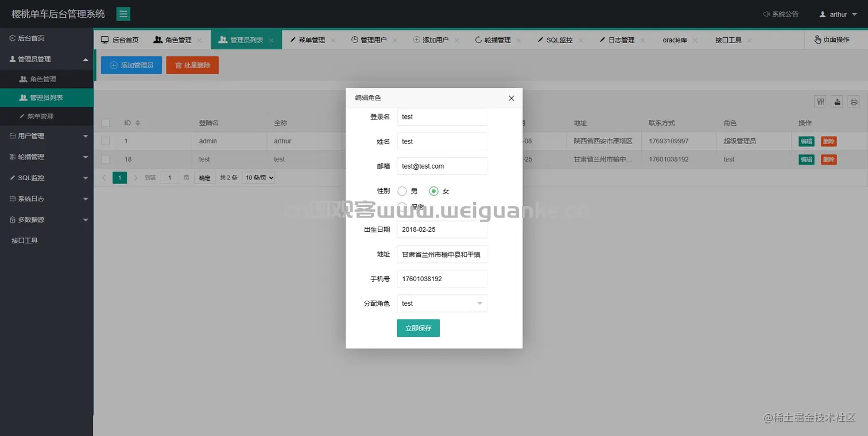Sort table by ID column arrows
Screen dimensions: 868x436
pos(138,123)
